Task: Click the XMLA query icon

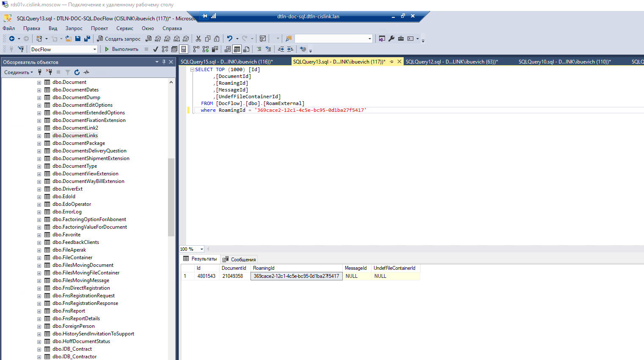Action: [176, 39]
